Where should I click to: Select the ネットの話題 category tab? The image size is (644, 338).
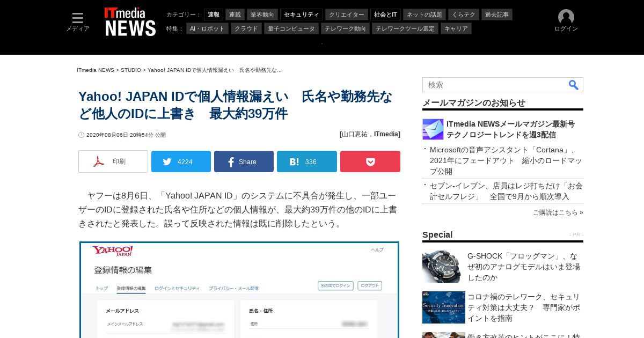click(425, 14)
